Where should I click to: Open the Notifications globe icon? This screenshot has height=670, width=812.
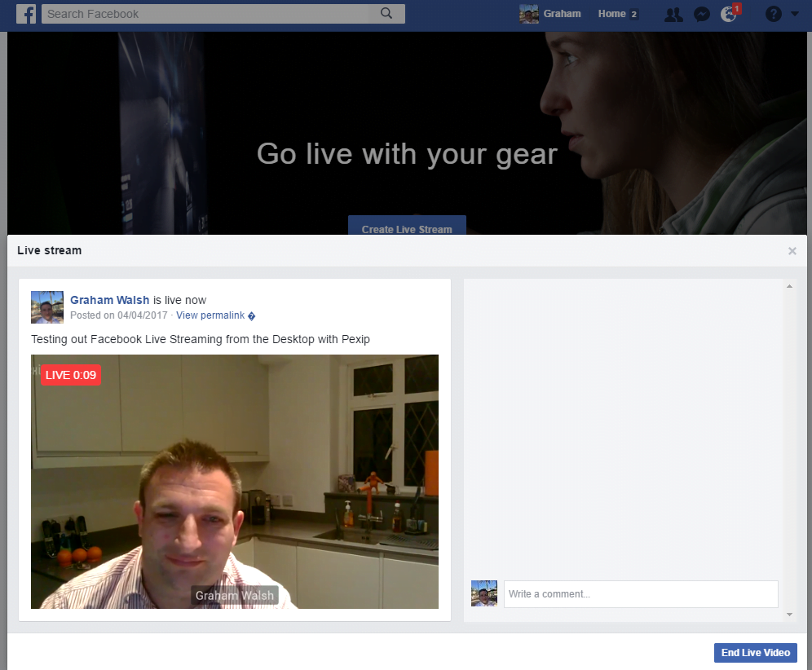(x=729, y=14)
